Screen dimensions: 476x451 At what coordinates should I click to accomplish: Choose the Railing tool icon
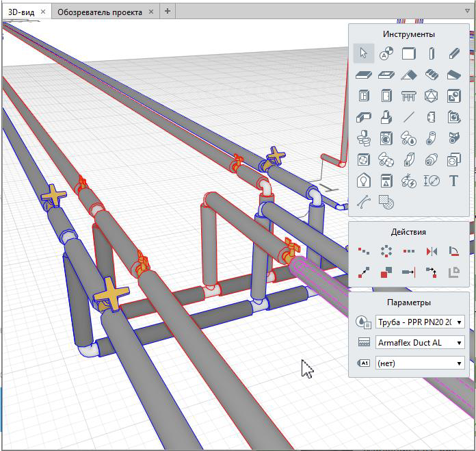pos(409,96)
